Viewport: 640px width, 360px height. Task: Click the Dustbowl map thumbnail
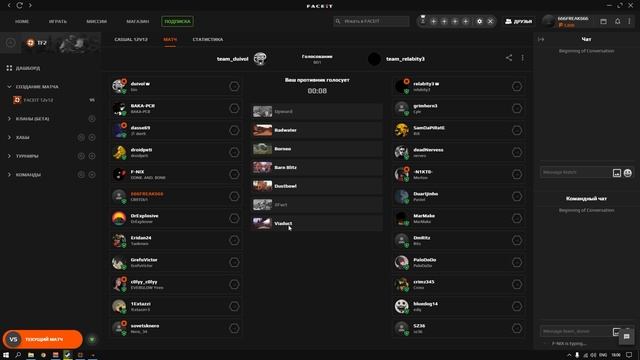pyautogui.click(x=262, y=186)
